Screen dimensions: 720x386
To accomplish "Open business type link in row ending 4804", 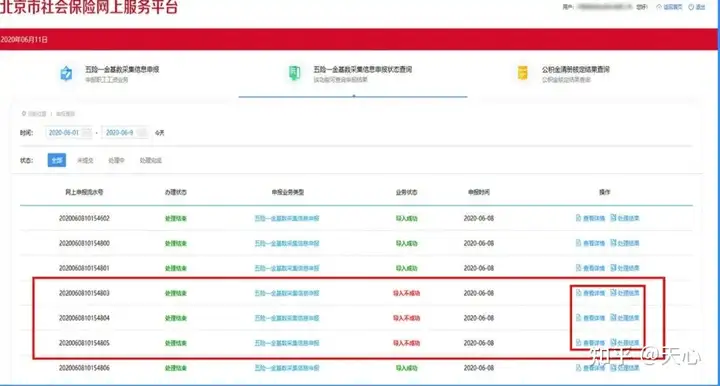I will click(x=287, y=318).
